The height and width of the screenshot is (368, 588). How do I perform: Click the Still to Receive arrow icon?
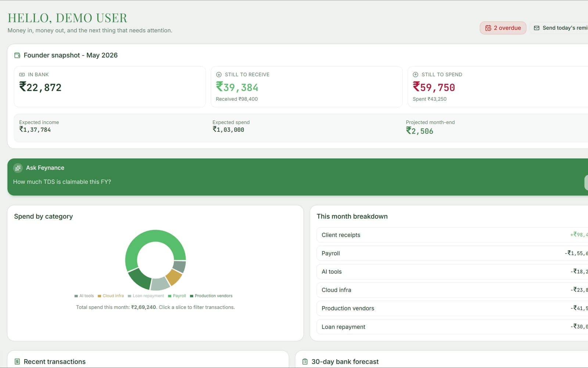tap(219, 74)
